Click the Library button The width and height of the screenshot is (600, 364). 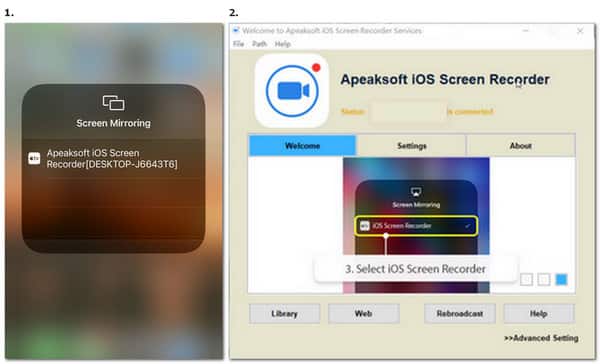pyautogui.click(x=284, y=313)
